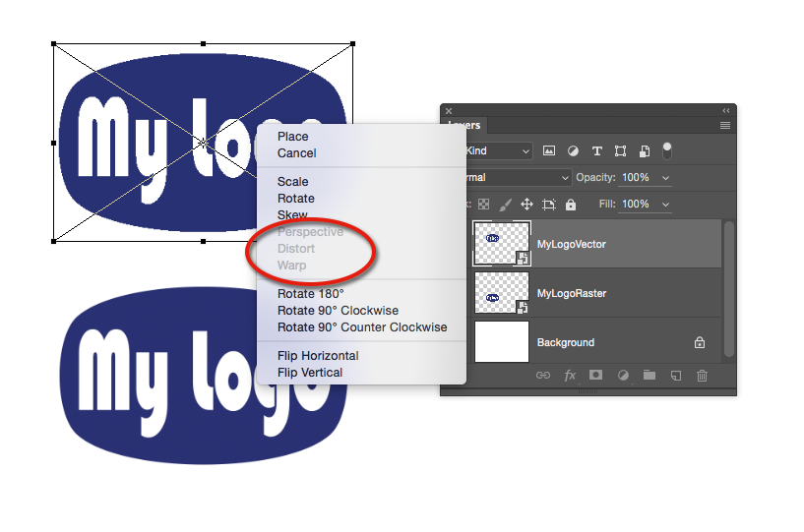
Task: Click top-right transform handle
Action: [352, 44]
